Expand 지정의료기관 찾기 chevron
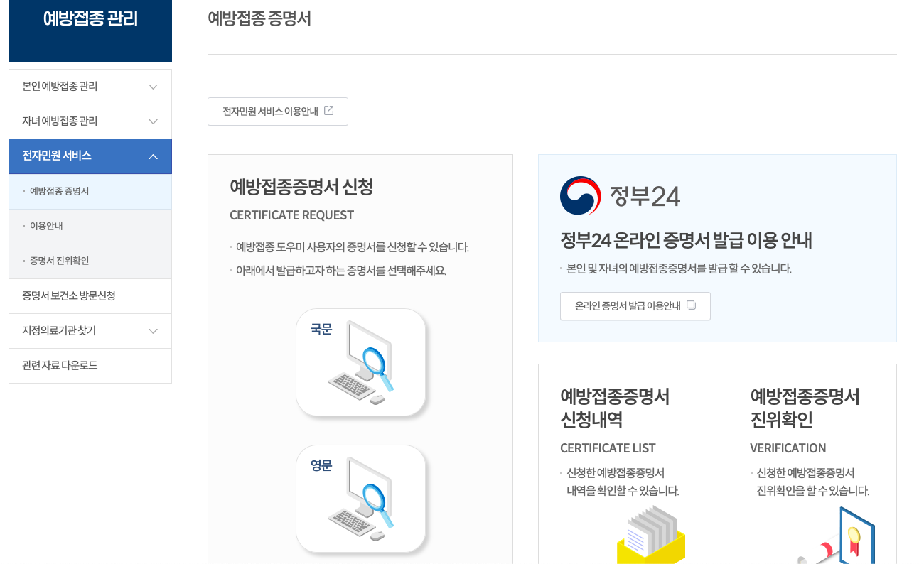The width and height of the screenshot is (924, 564). (153, 331)
